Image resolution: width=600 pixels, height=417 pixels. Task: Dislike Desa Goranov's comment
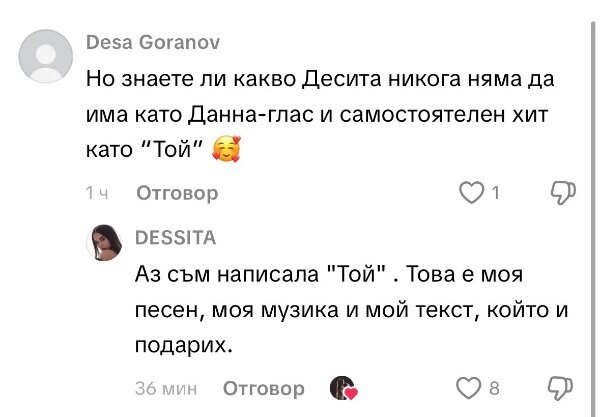click(563, 192)
